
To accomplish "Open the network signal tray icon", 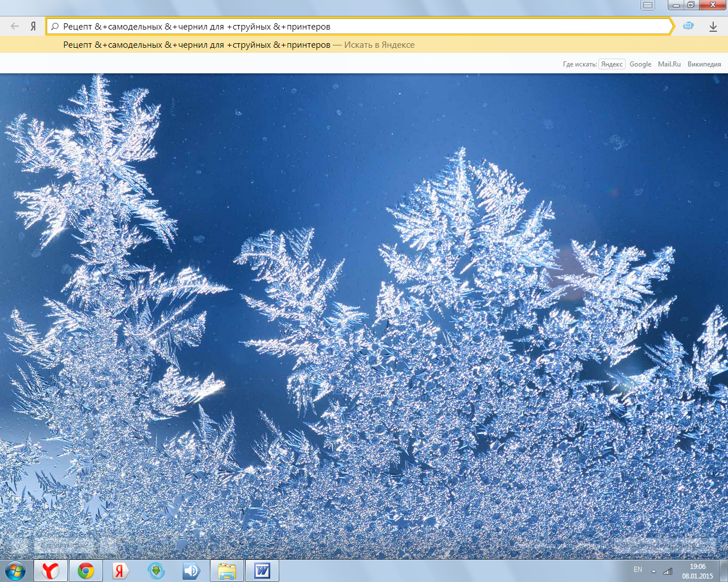I will point(668,571).
